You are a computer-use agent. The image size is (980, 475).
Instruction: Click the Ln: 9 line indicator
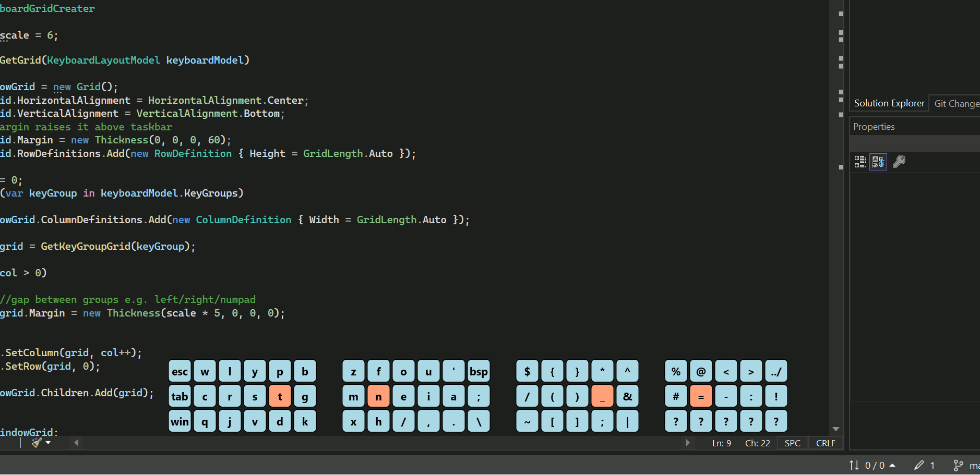tap(722, 443)
